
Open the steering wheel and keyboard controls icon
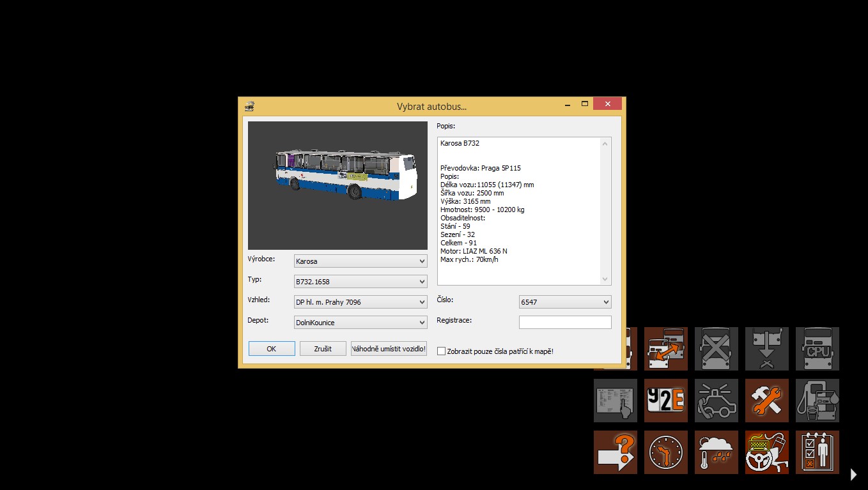767,452
